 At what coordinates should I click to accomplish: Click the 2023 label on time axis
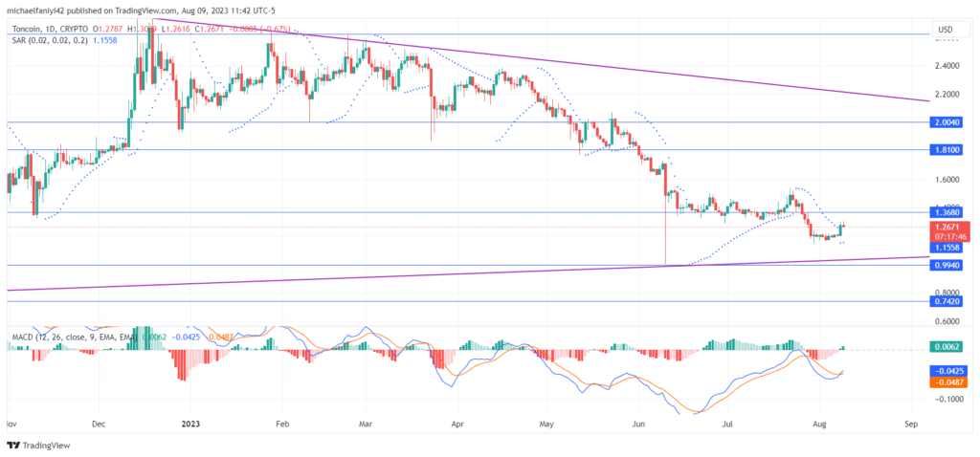pyautogui.click(x=189, y=424)
